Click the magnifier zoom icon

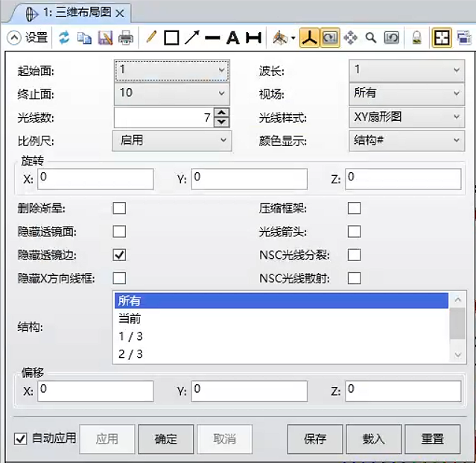pyautogui.click(x=371, y=38)
